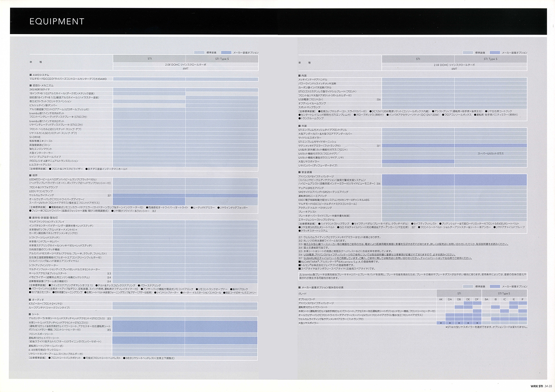Click the リヤバンパー(ディフューザータイプ) row label
Image resolution: width=555 pixels, height=392 pixels.
click(x=318, y=166)
